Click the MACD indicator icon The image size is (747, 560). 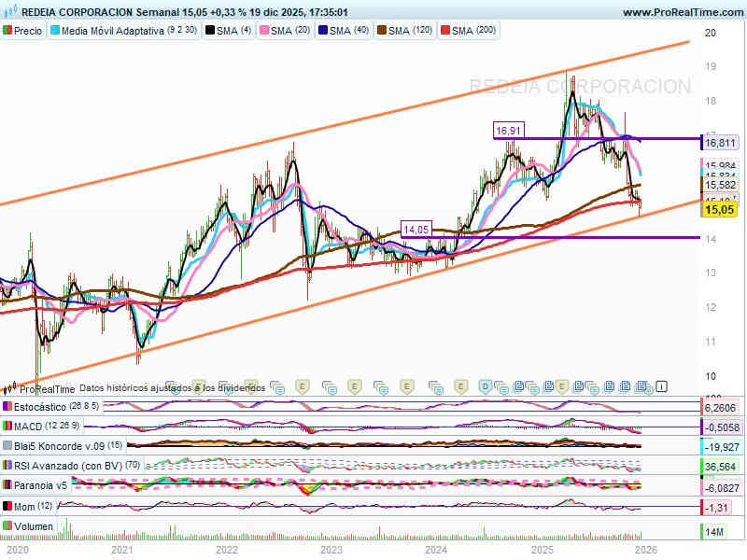point(7,427)
